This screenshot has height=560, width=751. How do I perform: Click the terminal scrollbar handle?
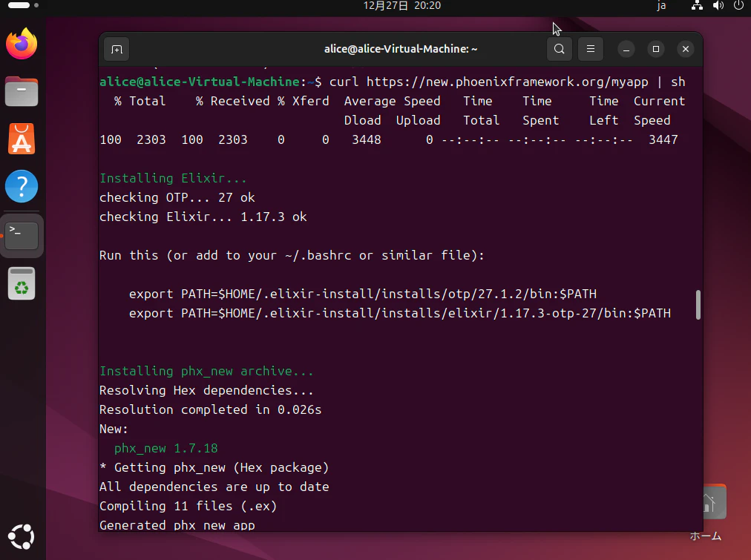pyautogui.click(x=698, y=304)
